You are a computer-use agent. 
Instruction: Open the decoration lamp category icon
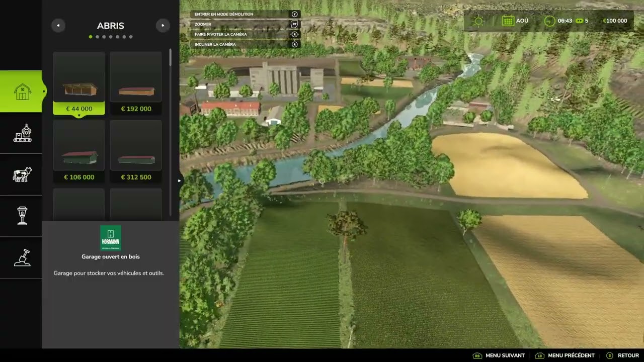[22, 216]
